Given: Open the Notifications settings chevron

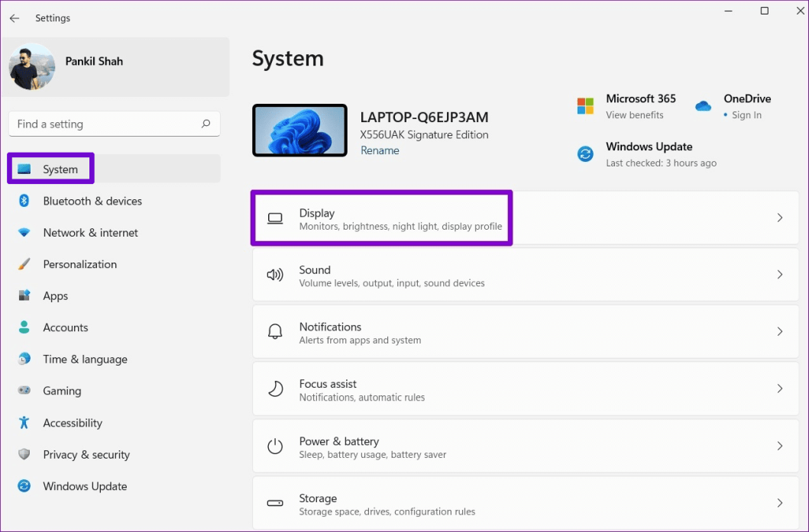Looking at the screenshot, I should (780, 331).
